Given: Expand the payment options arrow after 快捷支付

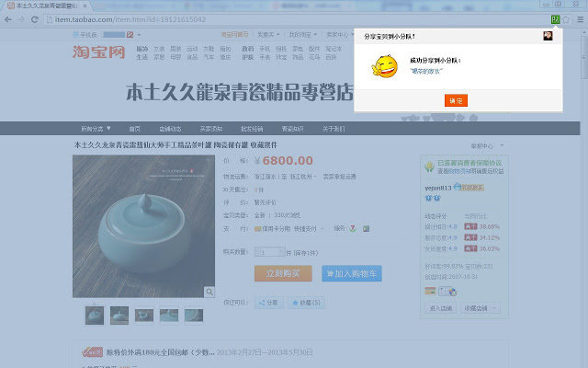Looking at the screenshot, I should 322,229.
